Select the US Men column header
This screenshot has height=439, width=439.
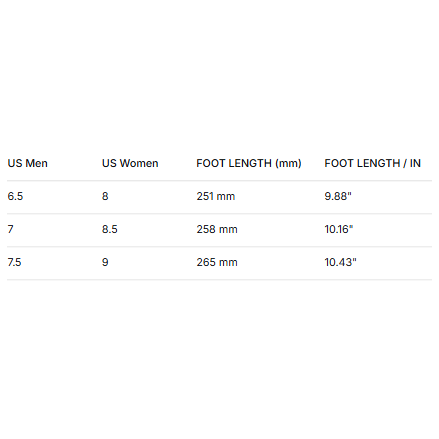tap(28, 163)
